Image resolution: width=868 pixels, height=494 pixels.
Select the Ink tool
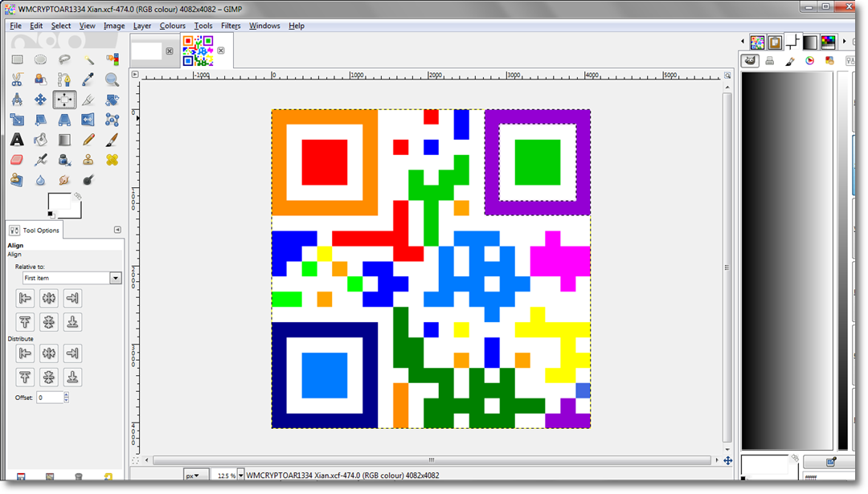click(x=64, y=160)
